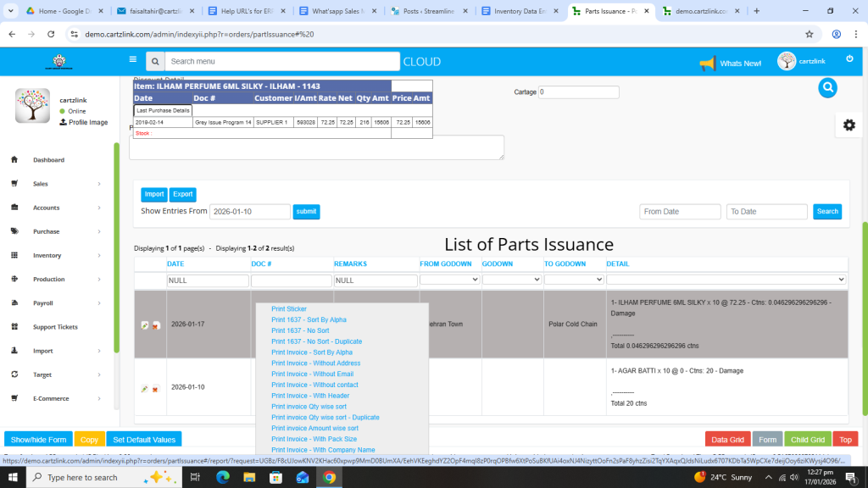Image resolution: width=868 pixels, height=488 pixels.
Task: Click the Whats New megaphone icon
Action: coord(707,64)
